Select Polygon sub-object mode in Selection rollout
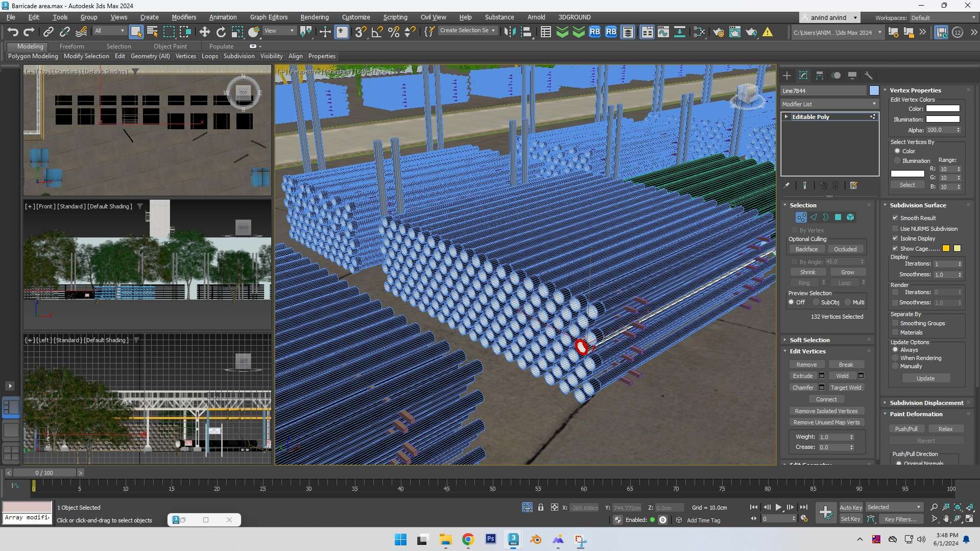This screenshot has width=980, height=551. tap(838, 217)
